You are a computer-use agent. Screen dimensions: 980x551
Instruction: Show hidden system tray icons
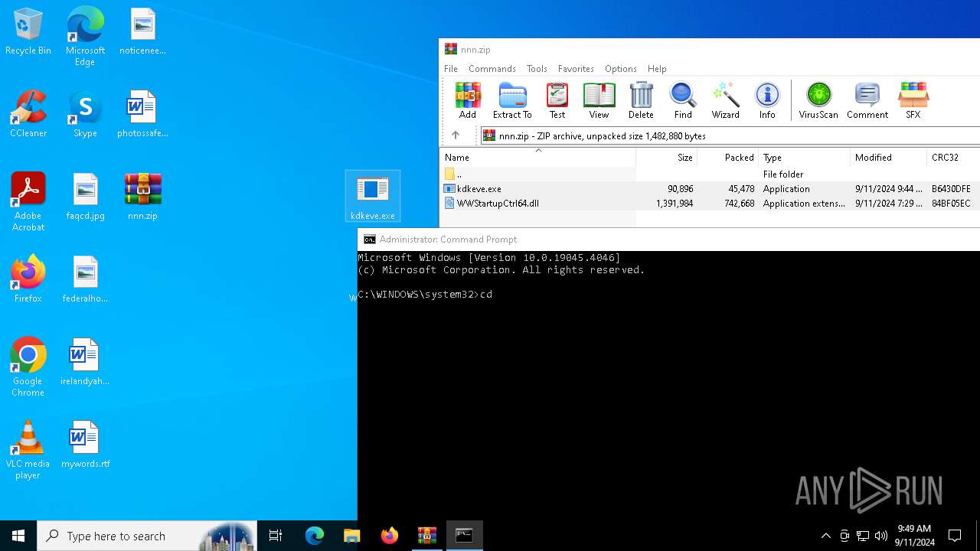click(825, 536)
